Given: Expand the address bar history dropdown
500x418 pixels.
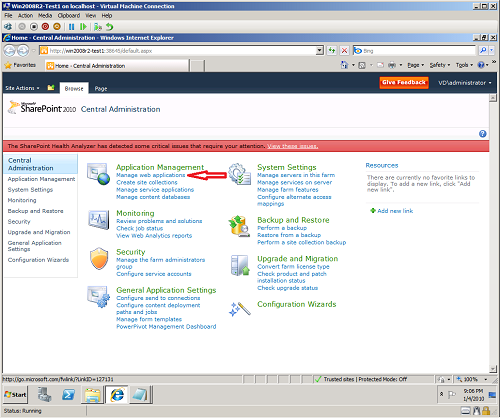Looking at the screenshot, I should [x=320, y=51].
